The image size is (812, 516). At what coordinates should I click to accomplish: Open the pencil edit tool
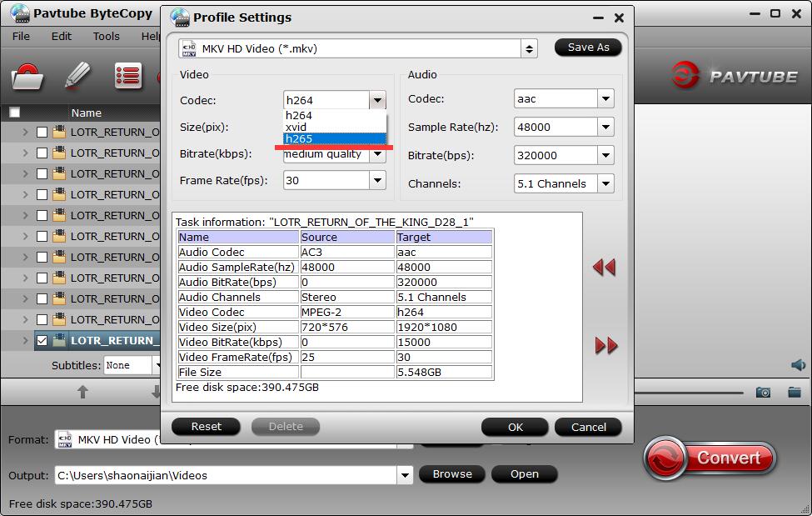click(x=77, y=76)
